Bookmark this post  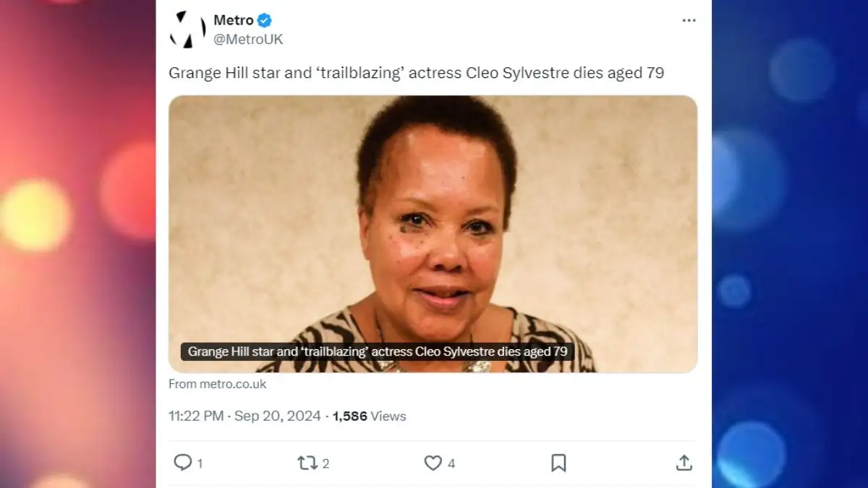point(558,463)
